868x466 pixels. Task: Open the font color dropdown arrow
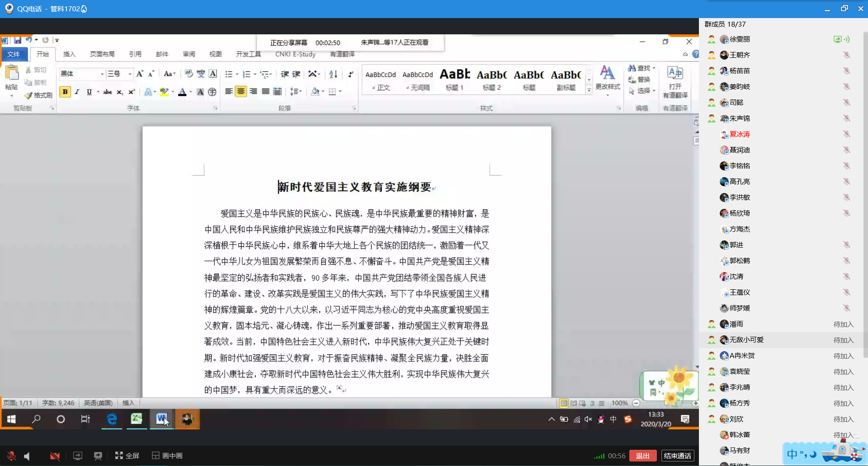pos(190,92)
